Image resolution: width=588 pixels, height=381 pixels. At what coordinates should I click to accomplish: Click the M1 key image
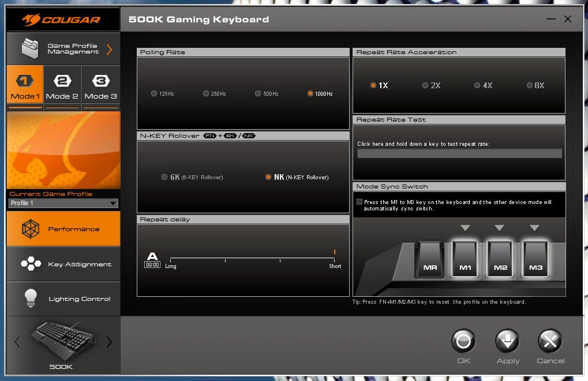[465, 259]
